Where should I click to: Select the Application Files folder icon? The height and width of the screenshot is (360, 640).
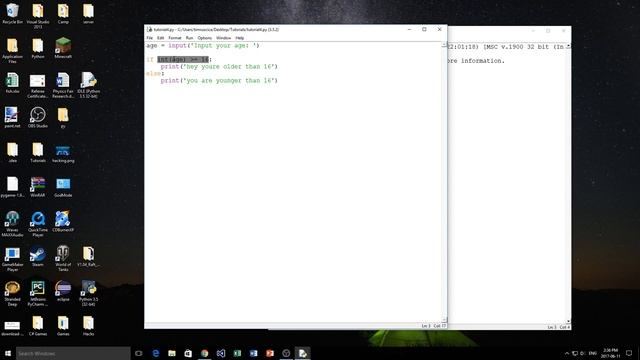click(12, 51)
